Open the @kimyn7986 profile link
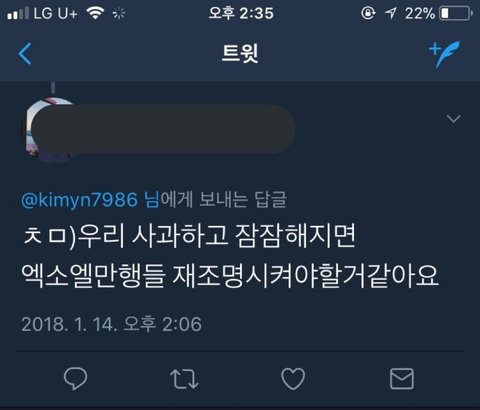 79,200
